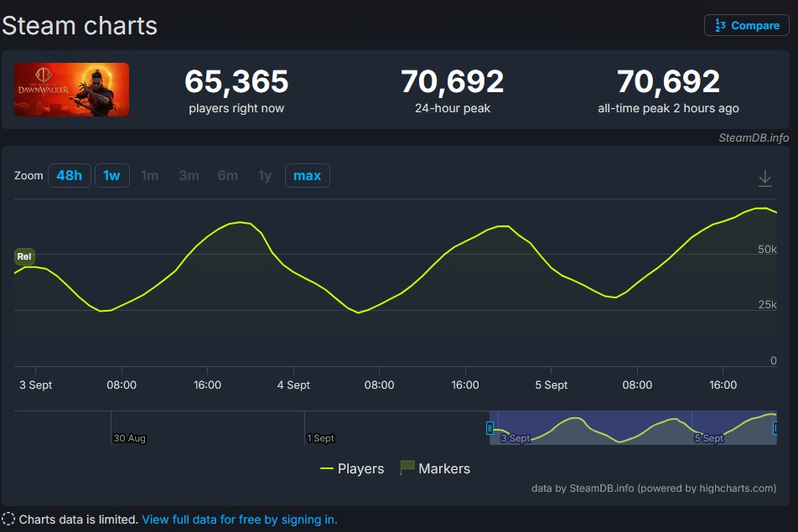
Task: Open the sign-in link for full data
Action: [240, 519]
